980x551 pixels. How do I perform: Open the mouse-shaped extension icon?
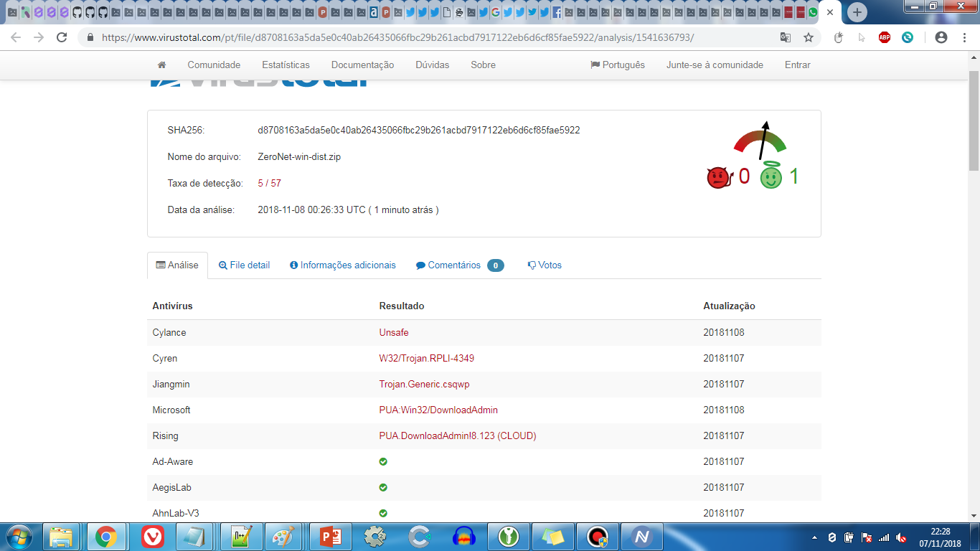point(838,37)
